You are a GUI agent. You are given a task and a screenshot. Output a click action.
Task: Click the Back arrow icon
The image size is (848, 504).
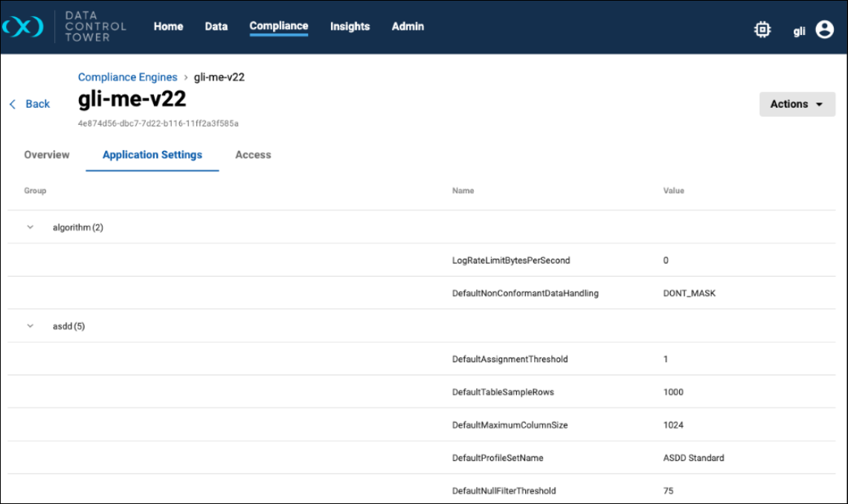tap(13, 104)
